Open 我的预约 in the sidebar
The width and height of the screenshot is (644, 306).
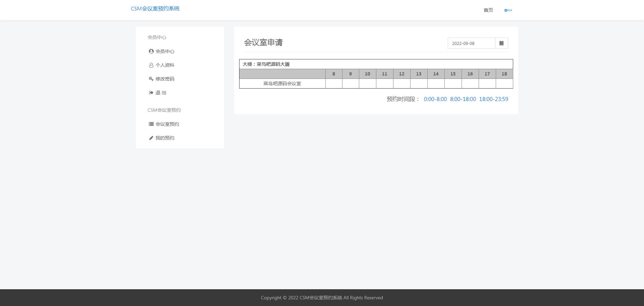[x=165, y=138]
